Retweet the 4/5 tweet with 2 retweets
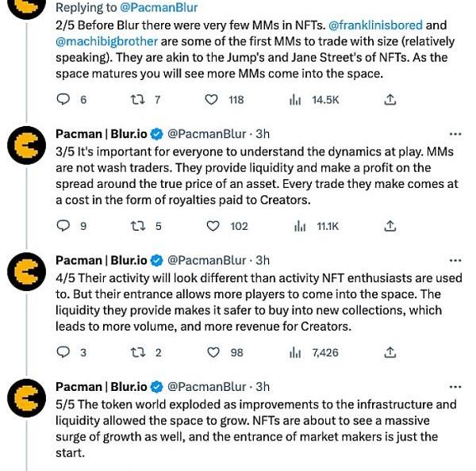 (x=137, y=352)
